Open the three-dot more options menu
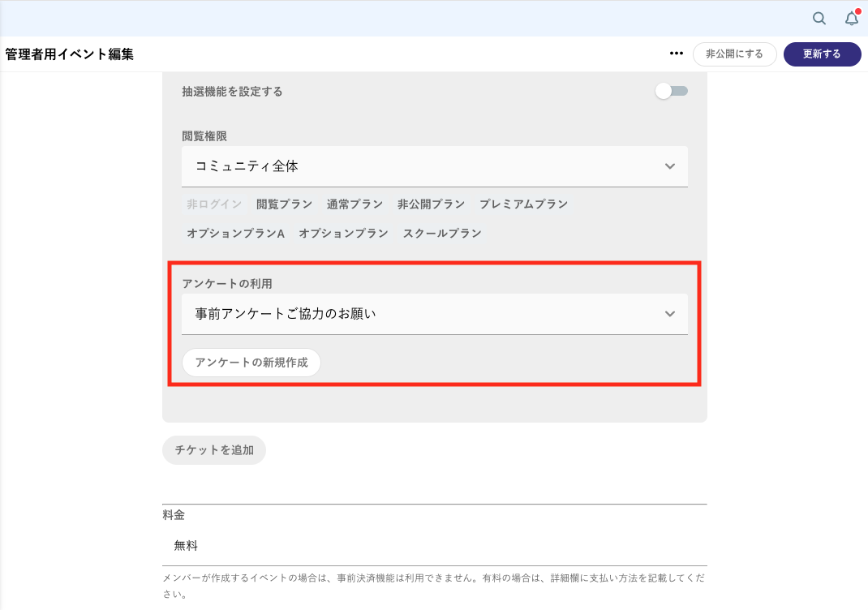This screenshot has height=610, width=868. coord(677,54)
